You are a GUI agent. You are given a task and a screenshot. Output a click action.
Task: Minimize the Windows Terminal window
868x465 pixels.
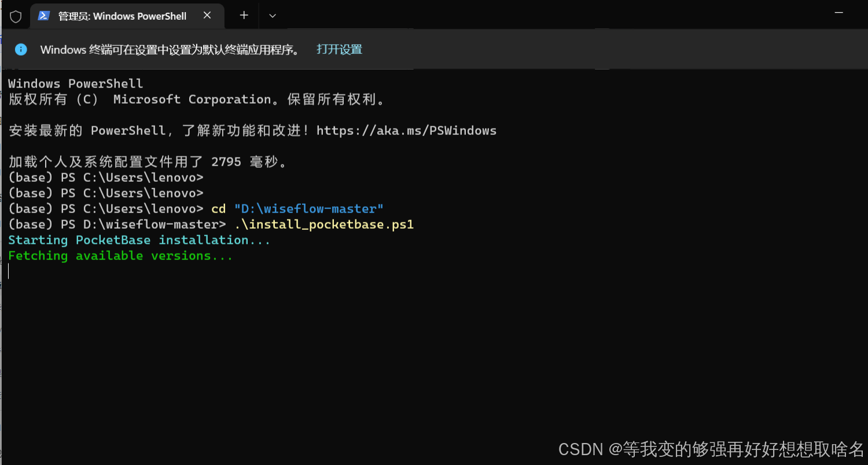click(x=838, y=13)
